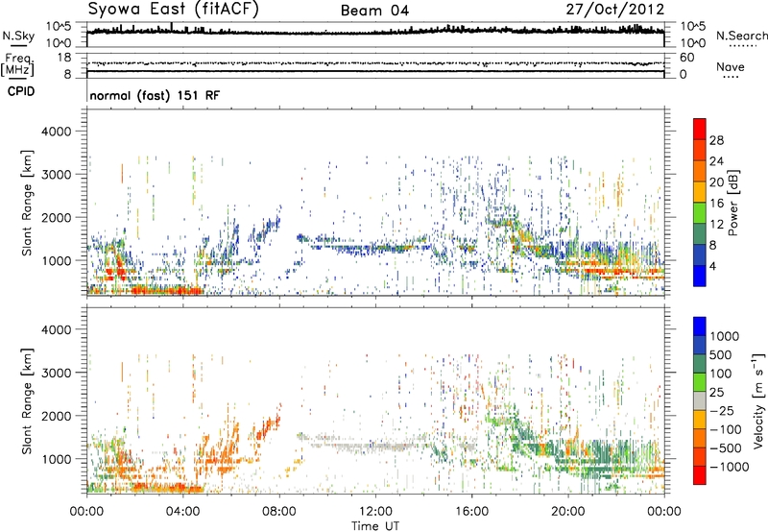Pick the yellow 16–20 dB power colorbar segment
768x532 pixels.
coord(700,192)
